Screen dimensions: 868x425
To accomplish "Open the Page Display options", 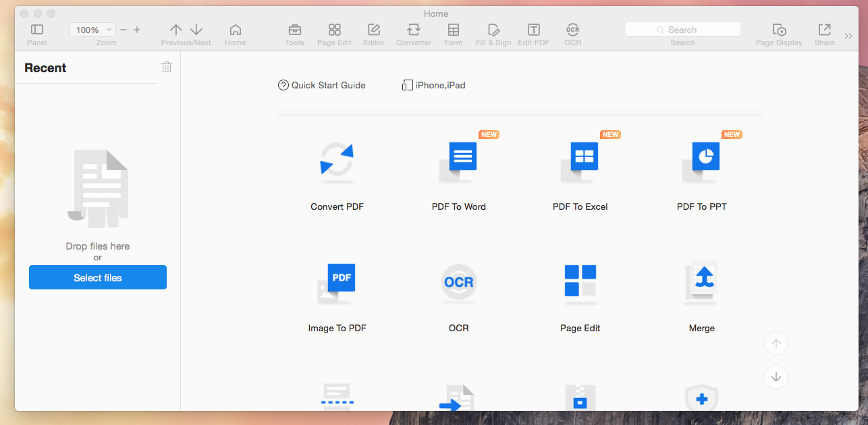I will point(779,30).
